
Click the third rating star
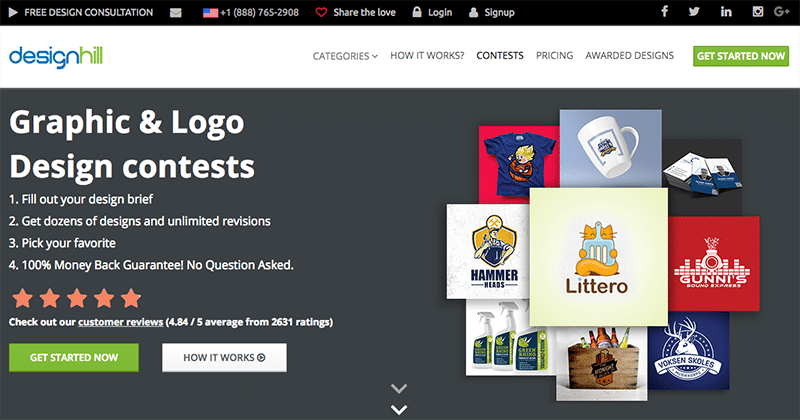[77, 298]
